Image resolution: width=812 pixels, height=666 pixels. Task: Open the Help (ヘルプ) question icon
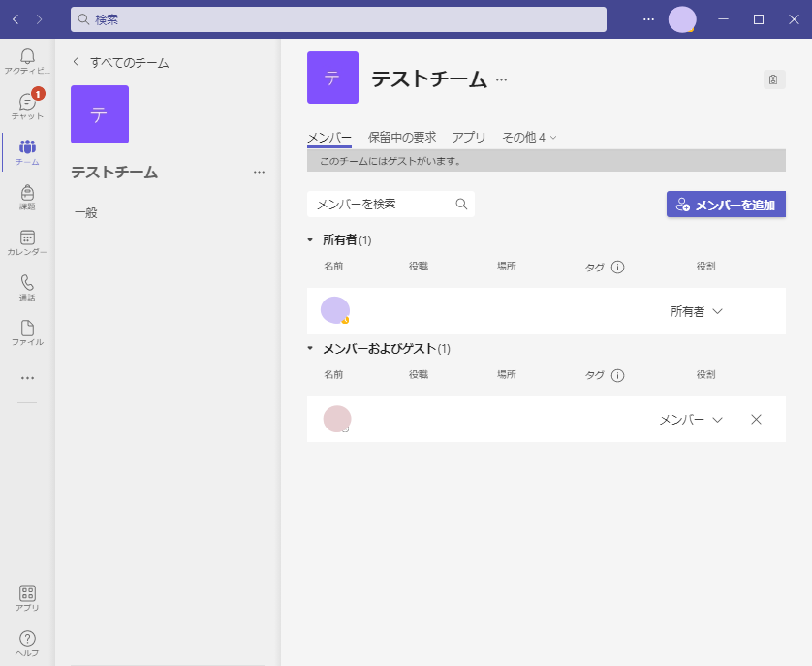coord(27,643)
